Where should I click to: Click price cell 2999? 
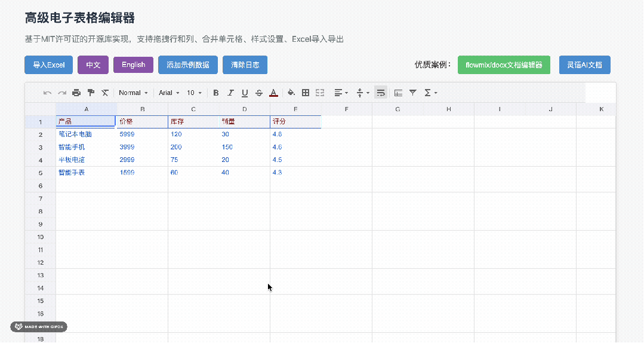coord(143,160)
